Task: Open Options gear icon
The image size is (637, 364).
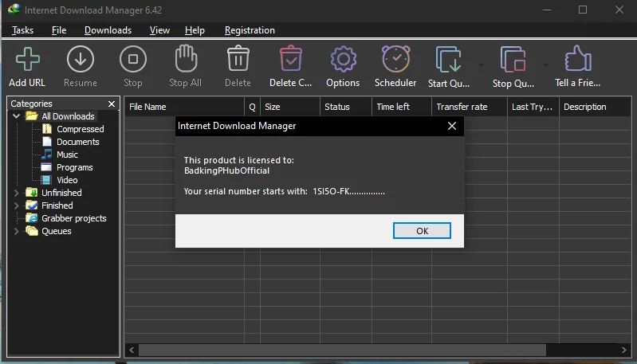Action: tap(344, 59)
